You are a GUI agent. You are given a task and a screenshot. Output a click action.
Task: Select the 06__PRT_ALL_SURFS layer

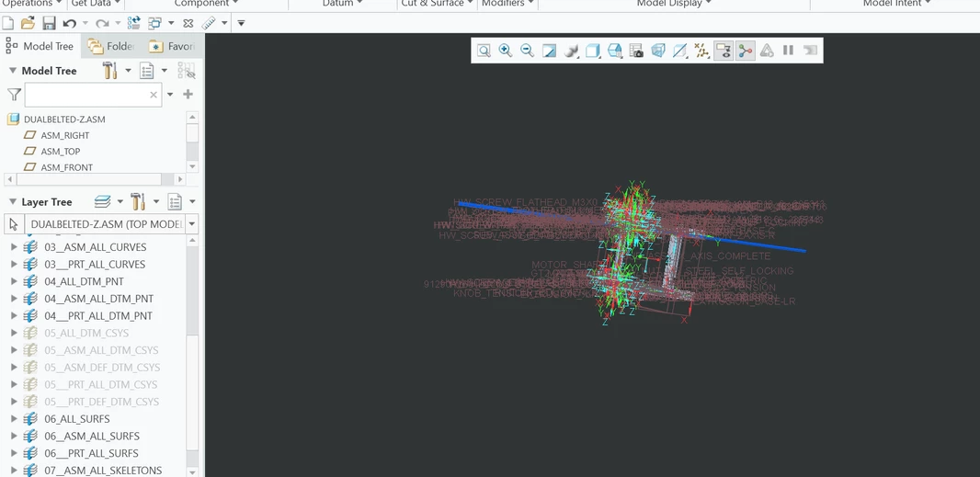[91, 453]
